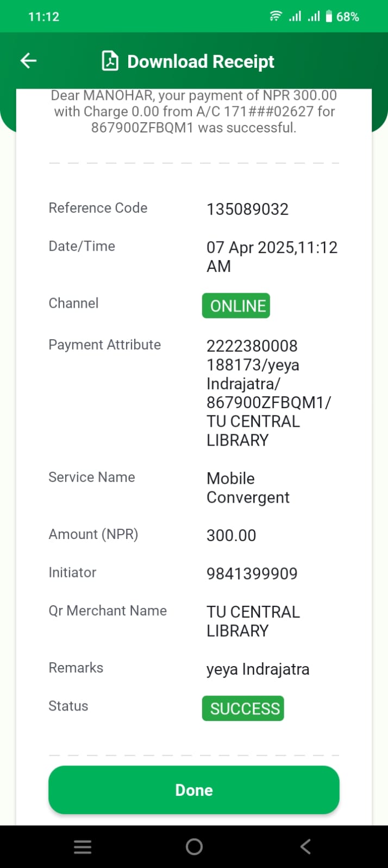The height and width of the screenshot is (868, 388).
Task: Tap the Android back navigation chevron
Action: 306,847
